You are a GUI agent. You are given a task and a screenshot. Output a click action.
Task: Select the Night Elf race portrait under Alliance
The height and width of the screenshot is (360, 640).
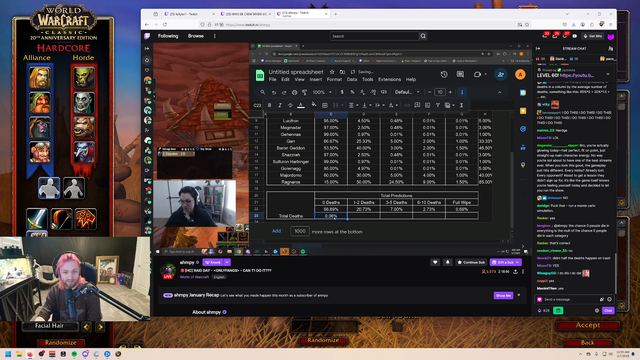coord(40,127)
